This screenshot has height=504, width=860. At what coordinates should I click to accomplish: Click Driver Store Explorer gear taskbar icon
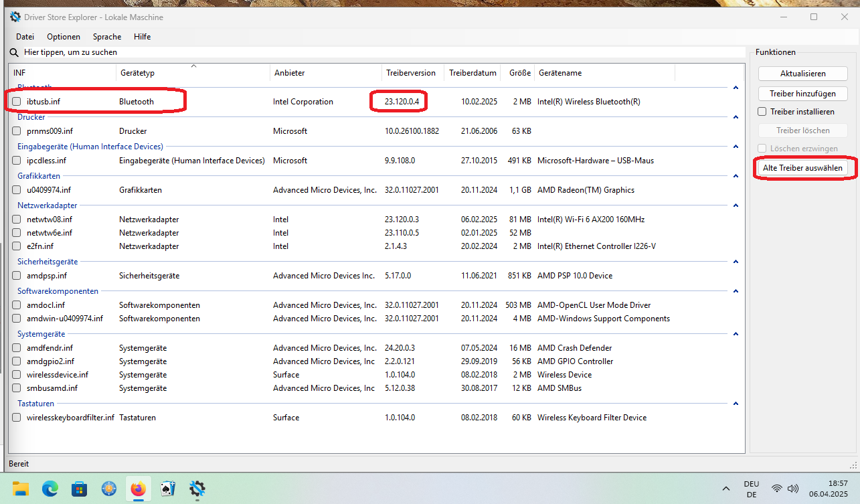(x=197, y=489)
